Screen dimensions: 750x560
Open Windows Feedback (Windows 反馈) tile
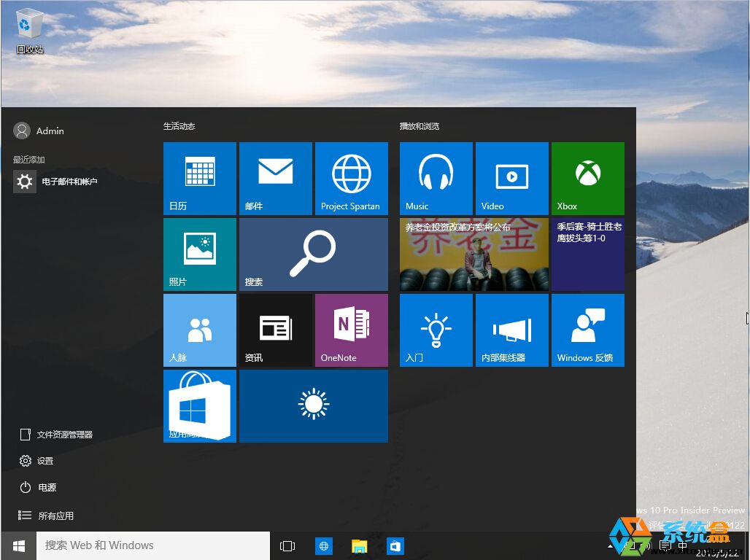point(587,330)
